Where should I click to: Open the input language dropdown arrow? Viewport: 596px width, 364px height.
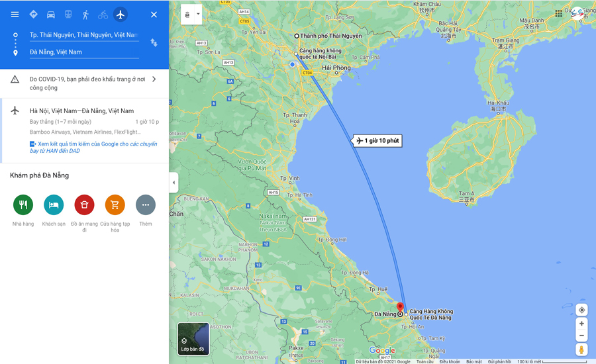198,14
